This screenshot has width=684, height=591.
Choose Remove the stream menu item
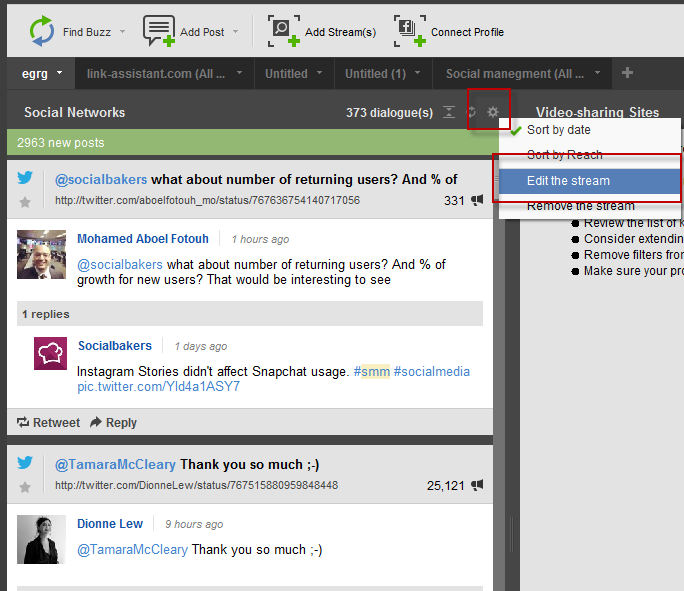(590, 206)
